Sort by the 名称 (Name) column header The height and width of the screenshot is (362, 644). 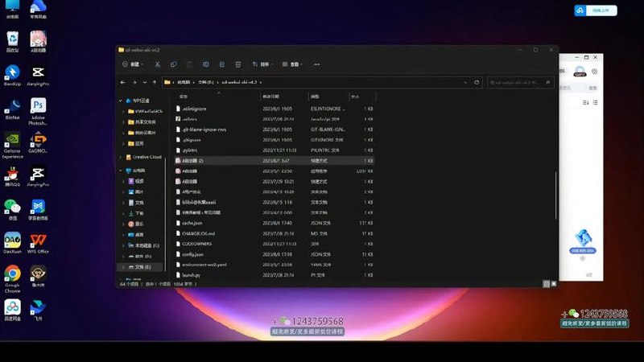point(184,97)
